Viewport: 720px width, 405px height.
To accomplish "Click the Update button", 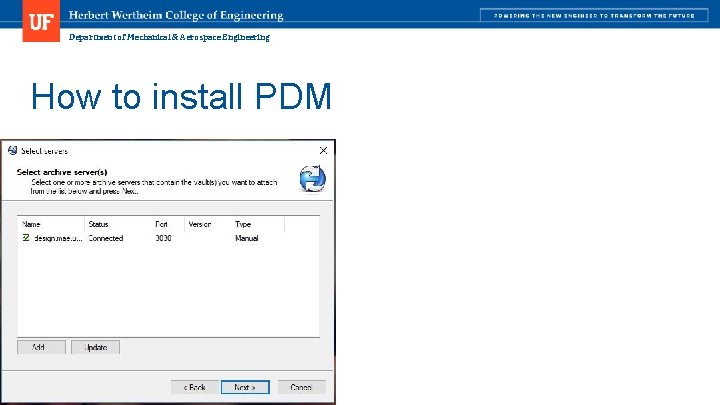I will tap(96, 347).
